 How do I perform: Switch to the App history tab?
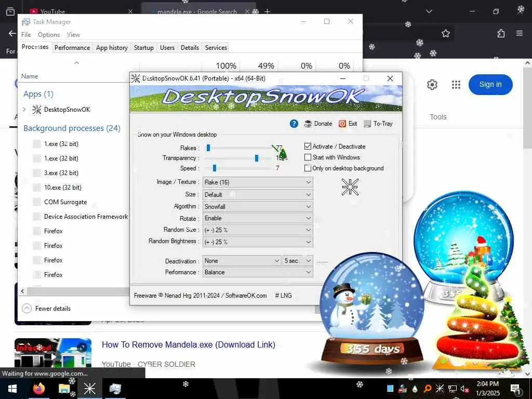coord(112,47)
